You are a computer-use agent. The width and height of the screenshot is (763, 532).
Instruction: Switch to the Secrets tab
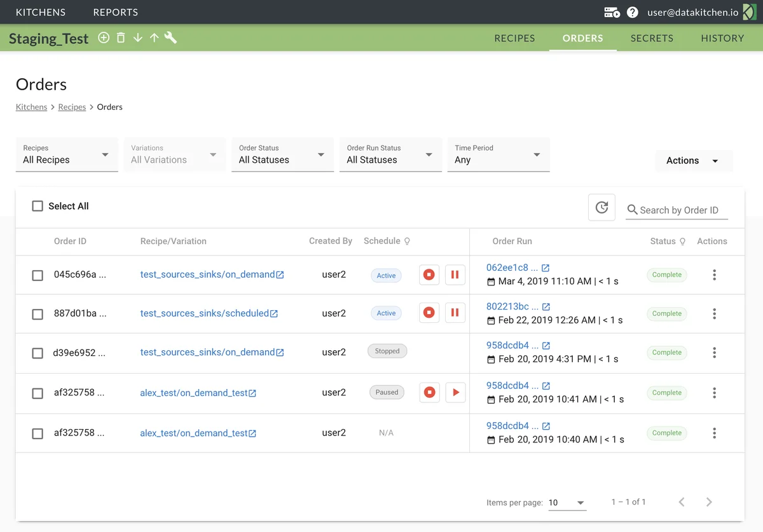[x=652, y=38]
